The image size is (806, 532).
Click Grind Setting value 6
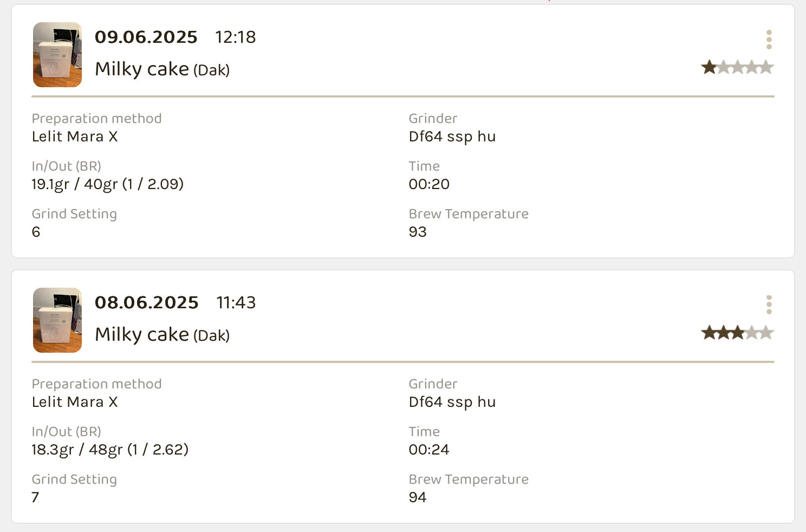coord(36,232)
